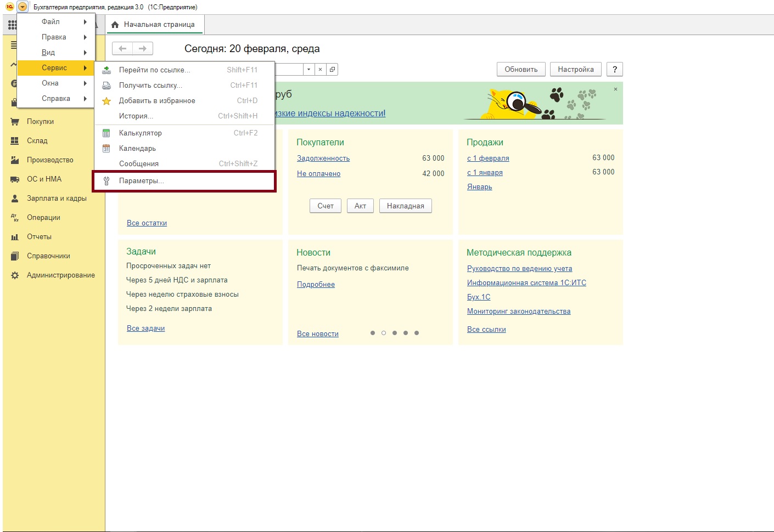The height and width of the screenshot is (532, 774).
Task: Expand the Файл submenu
Action: 56,22
